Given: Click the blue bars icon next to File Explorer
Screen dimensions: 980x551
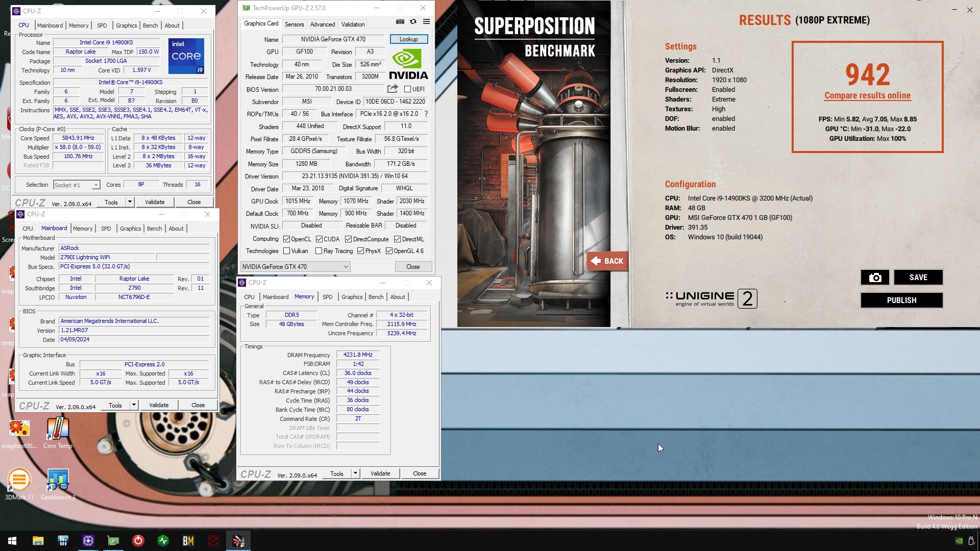Looking at the screenshot, I should coord(63,541).
